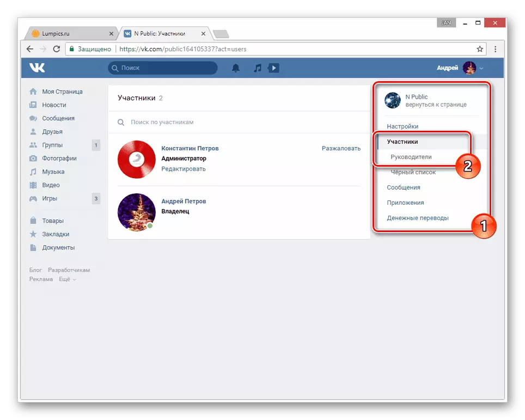This screenshot has width=525, height=420.
Task: Click the Группы counter badge 1
Action: tap(96, 145)
